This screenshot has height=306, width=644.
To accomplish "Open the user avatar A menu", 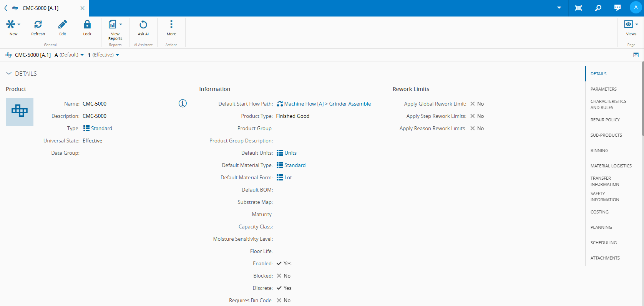I will [636, 8].
